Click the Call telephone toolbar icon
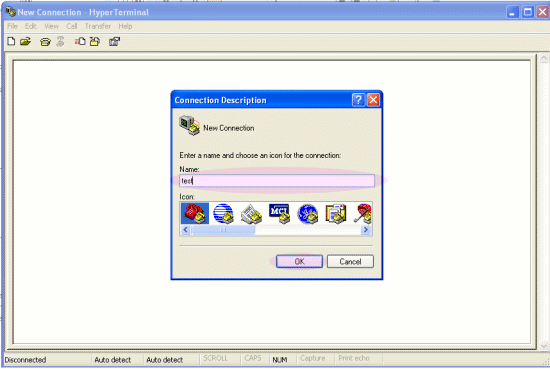The height and width of the screenshot is (369, 550). coord(45,42)
